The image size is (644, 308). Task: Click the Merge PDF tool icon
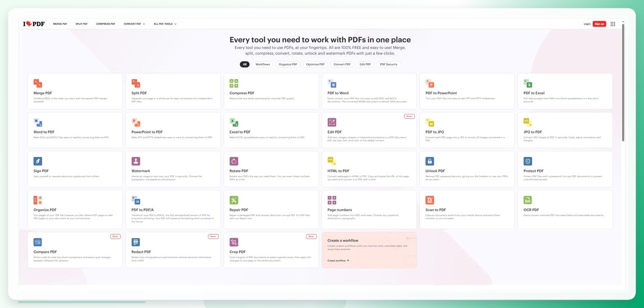(38, 83)
